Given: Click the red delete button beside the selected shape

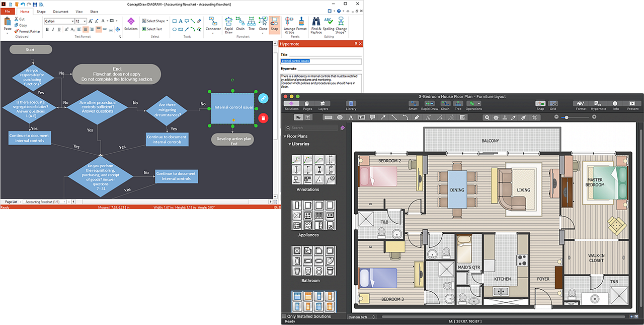Looking at the screenshot, I should point(263,118).
